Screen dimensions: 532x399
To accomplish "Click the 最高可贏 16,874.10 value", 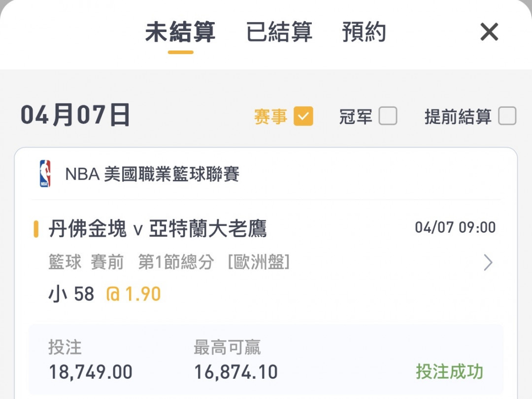I will coord(236,372).
